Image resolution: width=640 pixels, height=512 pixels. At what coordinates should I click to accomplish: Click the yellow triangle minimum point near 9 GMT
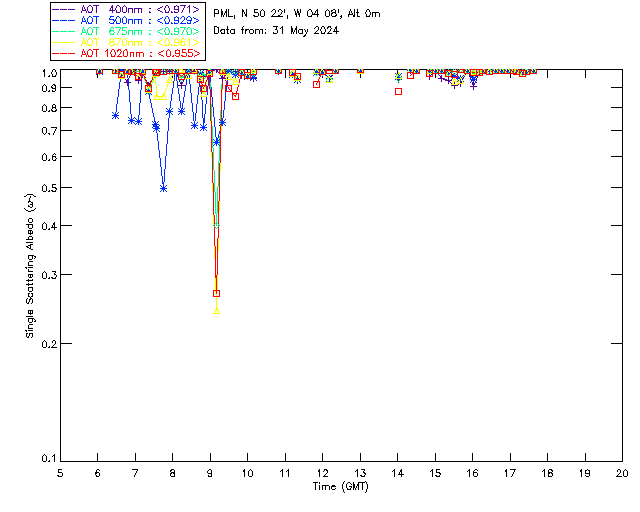tap(217, 311)
